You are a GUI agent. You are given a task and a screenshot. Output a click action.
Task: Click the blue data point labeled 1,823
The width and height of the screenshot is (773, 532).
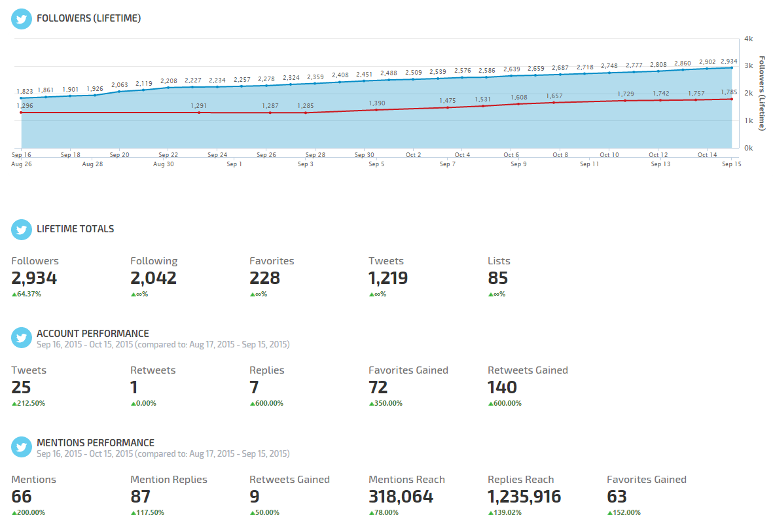pos(22,98)
